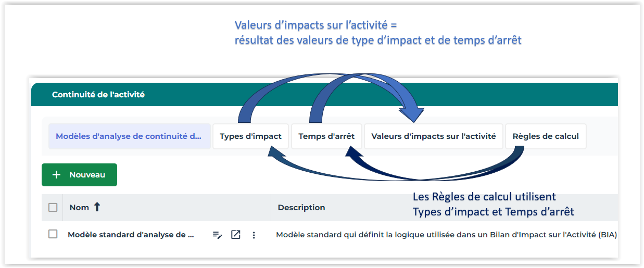Click the plus icon on the Nouveau button
This screenshot has height=268, width=644.
(x=57, y=175)
